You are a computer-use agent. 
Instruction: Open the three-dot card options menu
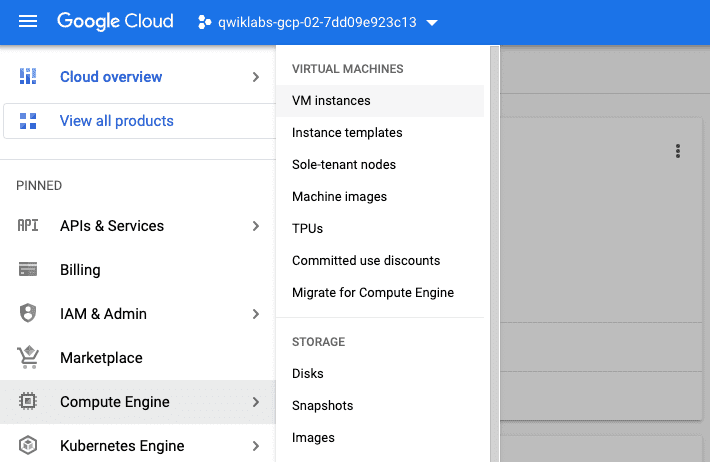click(678, 151)
